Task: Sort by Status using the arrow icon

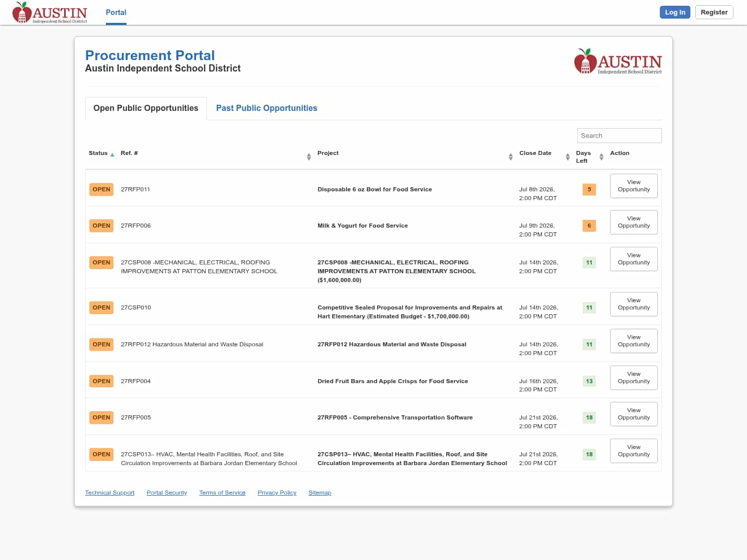Action: click(112, 154)
